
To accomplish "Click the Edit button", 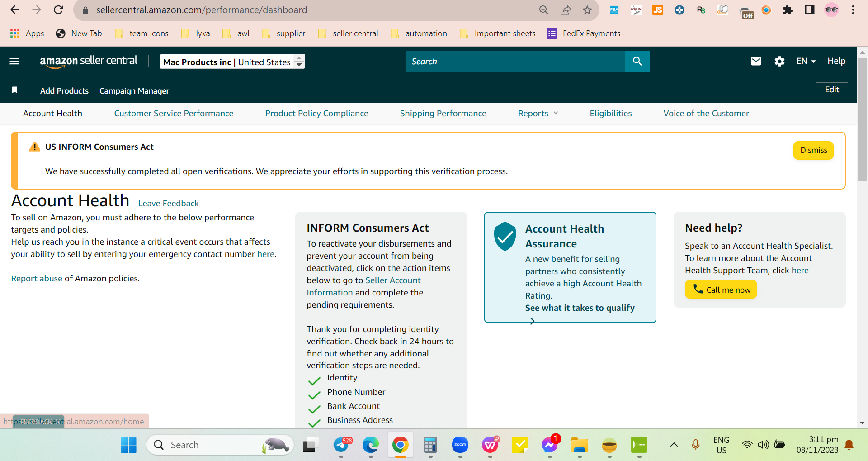I will 832,90.
